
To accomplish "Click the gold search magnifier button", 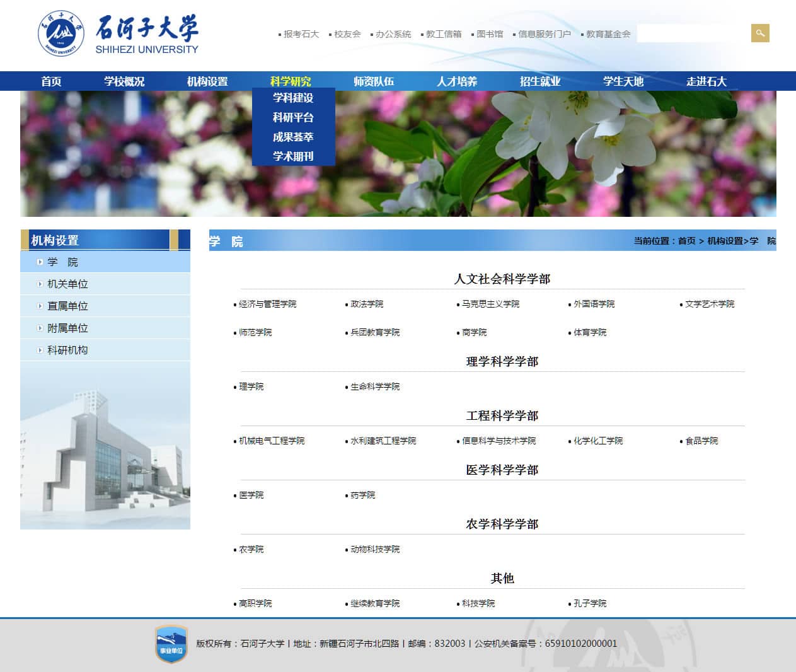I will (x=760, y=33).
